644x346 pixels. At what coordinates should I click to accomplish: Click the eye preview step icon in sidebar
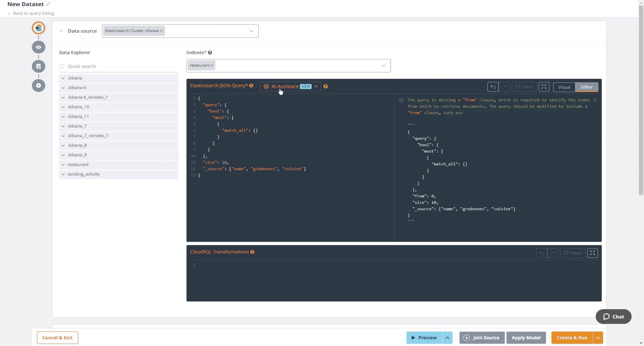(39, 47)
